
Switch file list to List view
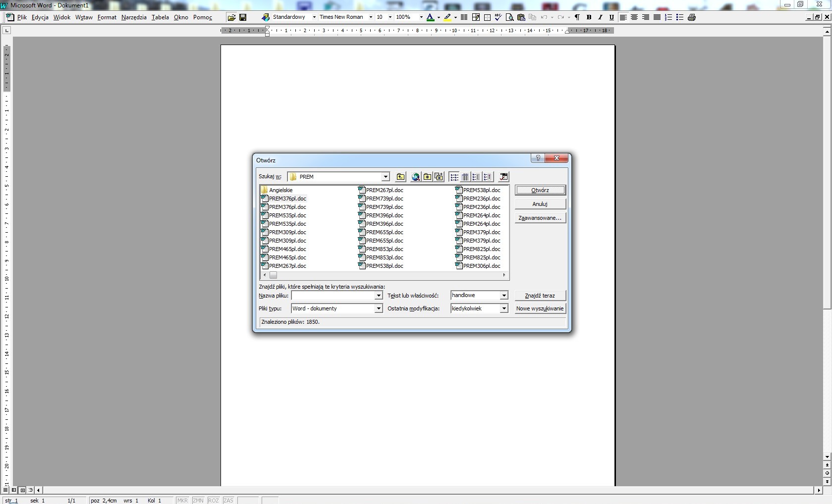tap(454, 177)
